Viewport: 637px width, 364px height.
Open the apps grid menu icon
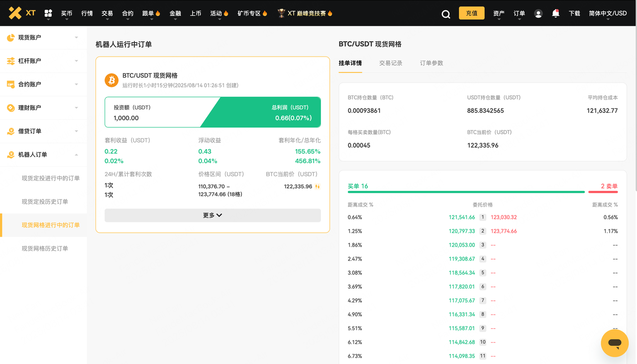coord(48,13)
